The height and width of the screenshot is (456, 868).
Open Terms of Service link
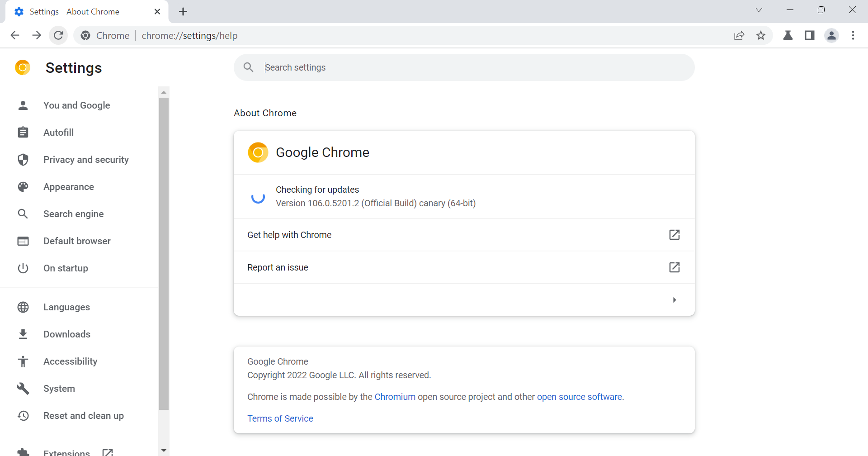[x=280, y=418]
